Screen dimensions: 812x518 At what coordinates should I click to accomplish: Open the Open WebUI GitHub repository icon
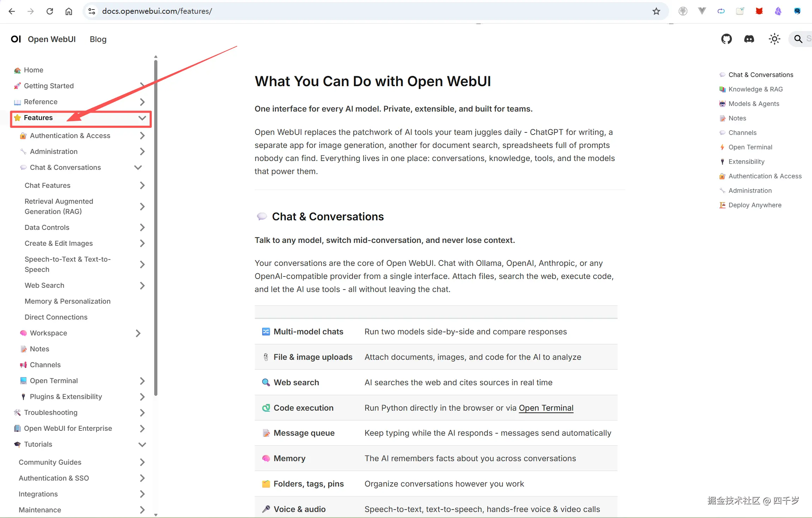click(727, 39)
